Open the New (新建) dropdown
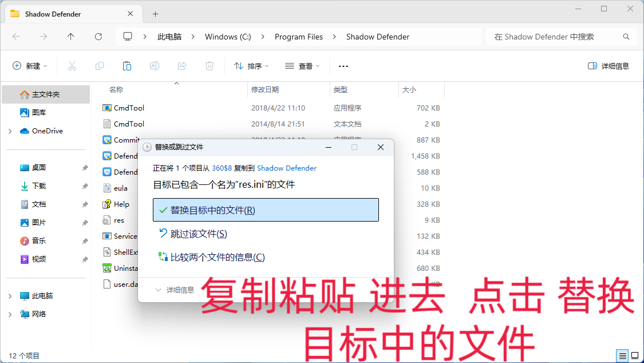 [30, 66]
